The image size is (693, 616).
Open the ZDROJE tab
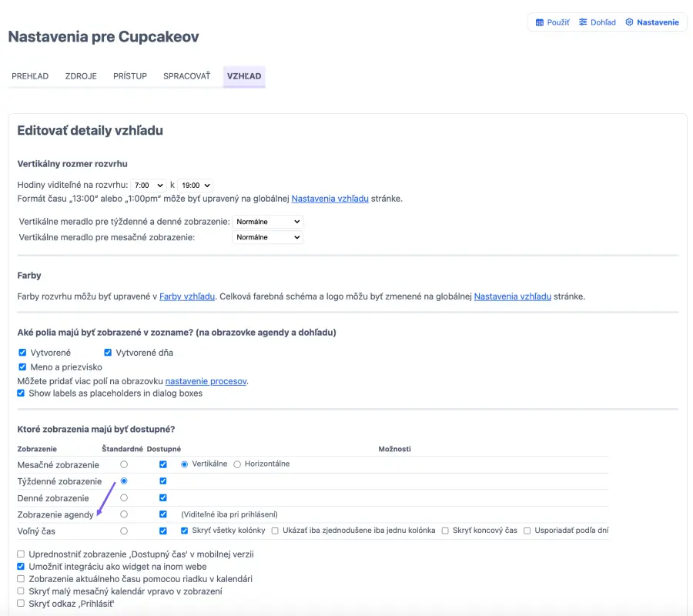(x=80, y=76)
